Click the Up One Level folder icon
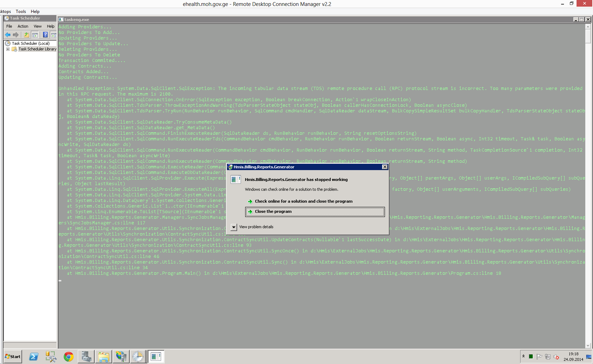Screen dimensions: 593x364 coord(26,35)
